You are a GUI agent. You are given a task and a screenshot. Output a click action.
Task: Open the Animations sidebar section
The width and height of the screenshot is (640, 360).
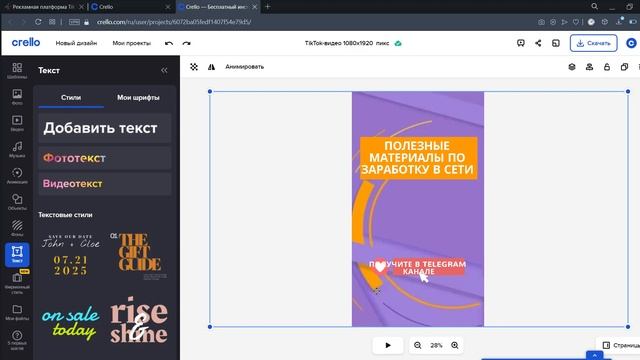pos(17,176)
